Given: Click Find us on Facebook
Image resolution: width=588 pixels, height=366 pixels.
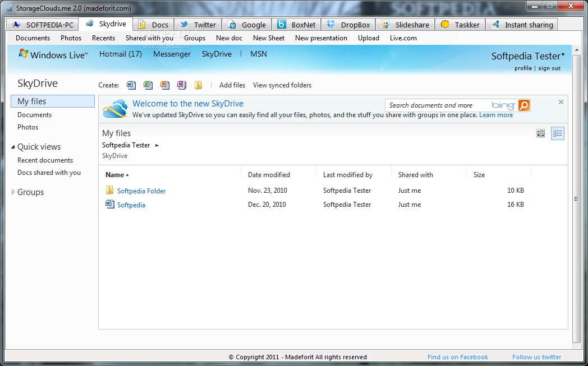Looking at the screenshot, I should [x=457, y=357].
